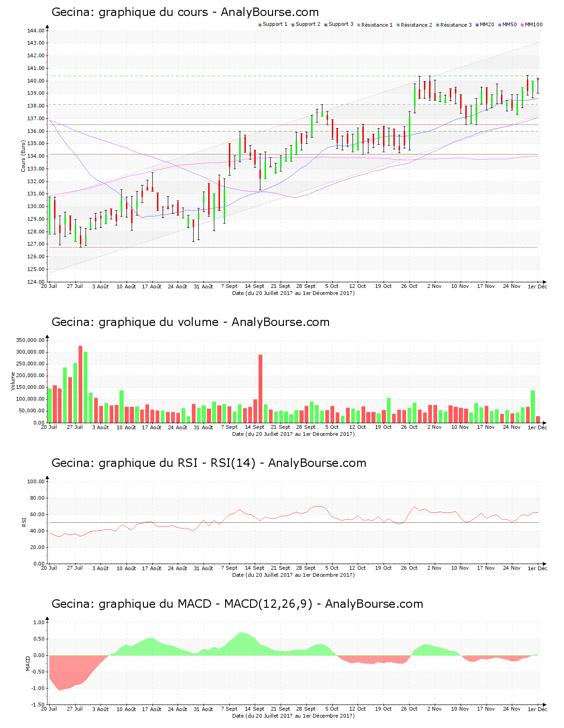Viewport: 564px width, 728px height.
Task: Click the 100.00 RSI axis value
Action: (36, 481)
